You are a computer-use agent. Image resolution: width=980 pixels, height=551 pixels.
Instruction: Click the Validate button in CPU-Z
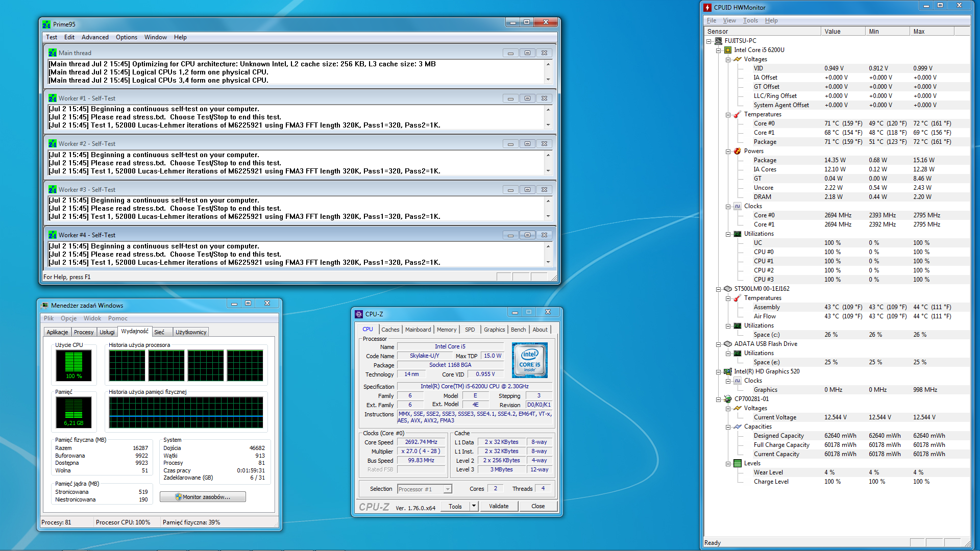pos(499,506)
